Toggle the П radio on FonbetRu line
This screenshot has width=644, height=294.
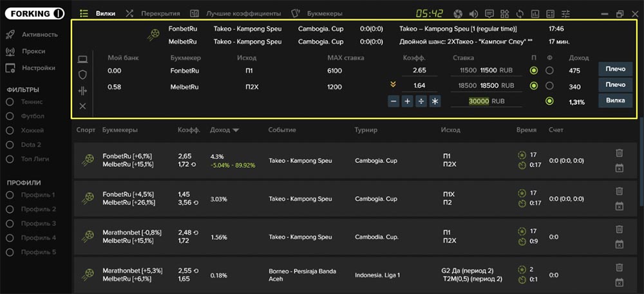[533, 71]
